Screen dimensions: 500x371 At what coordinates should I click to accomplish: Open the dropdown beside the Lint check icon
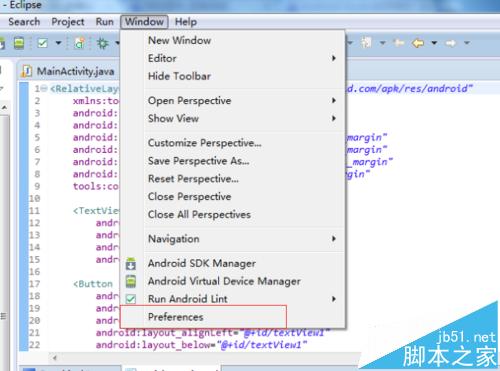click(58, 43)
